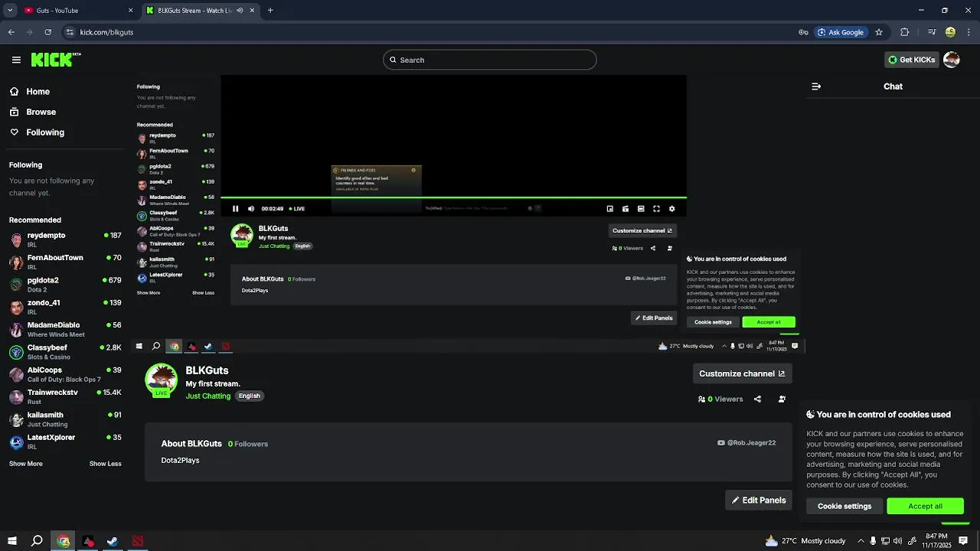Image resolution: width=980 pixels, height=551 pixels.
Task: Toggle fullscreen on the stream player
Action: pos(656,209)
